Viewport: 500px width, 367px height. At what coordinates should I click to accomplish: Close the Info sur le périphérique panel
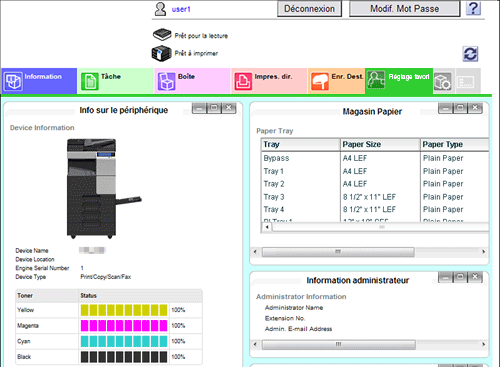pos(229,108)
